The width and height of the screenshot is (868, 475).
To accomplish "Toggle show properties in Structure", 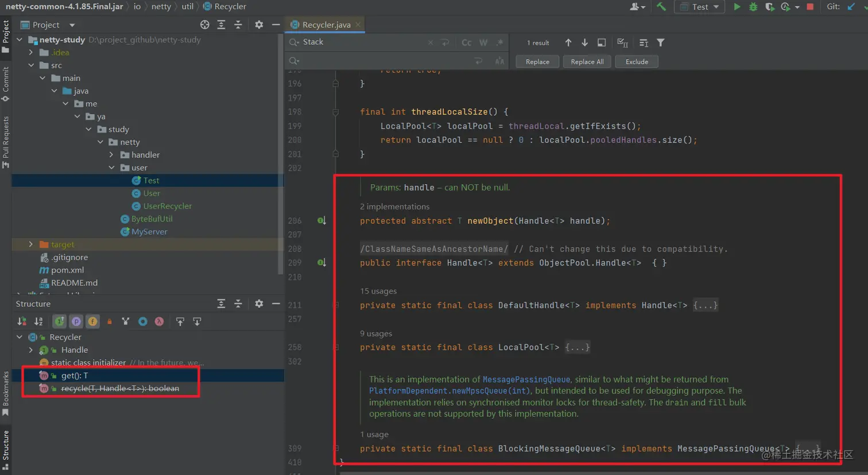I will (76, 321).
